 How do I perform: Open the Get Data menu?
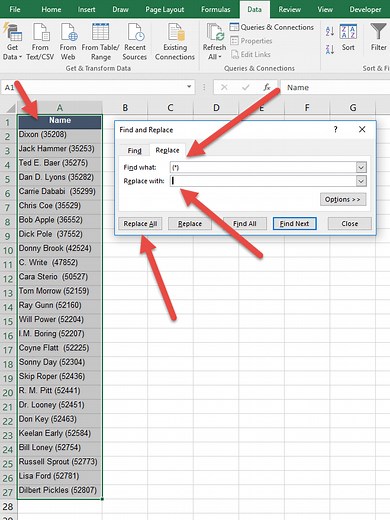[x=12, y=41]
